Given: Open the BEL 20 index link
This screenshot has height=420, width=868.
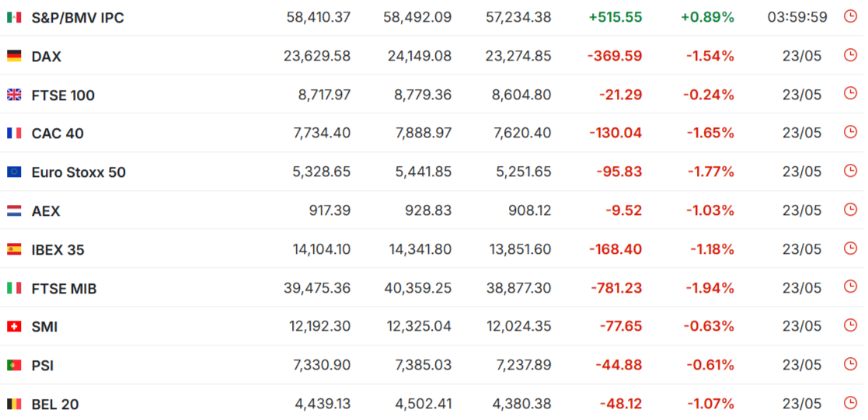Looking at the screenshot, I should coord(55,404).
